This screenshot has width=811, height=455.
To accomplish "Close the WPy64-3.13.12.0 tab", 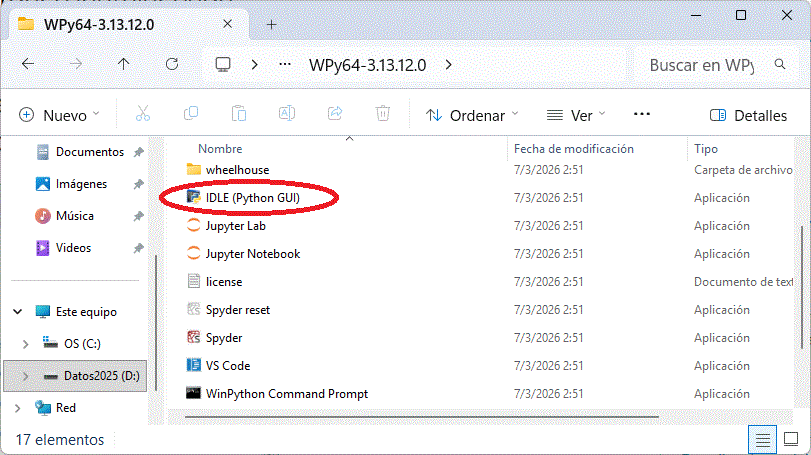I will click(x=228, y=24).
